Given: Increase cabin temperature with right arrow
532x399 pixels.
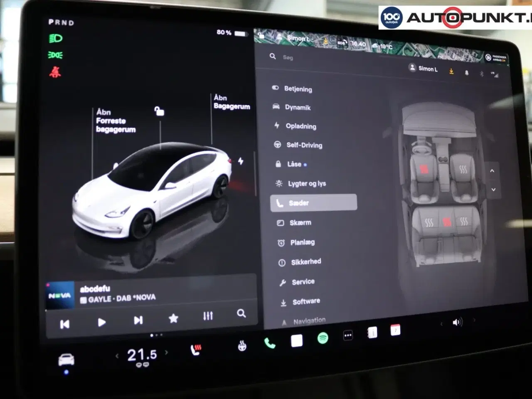Looking at the screenshot, I should pos(167,352).
